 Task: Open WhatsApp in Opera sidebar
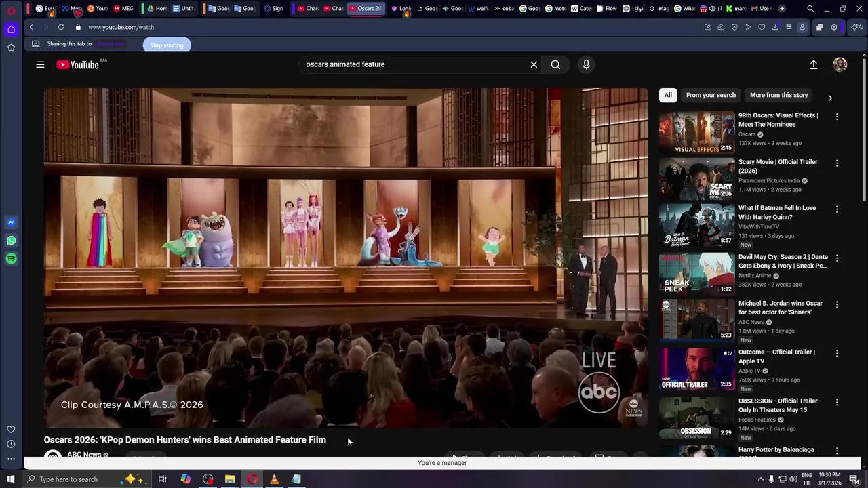12,241
